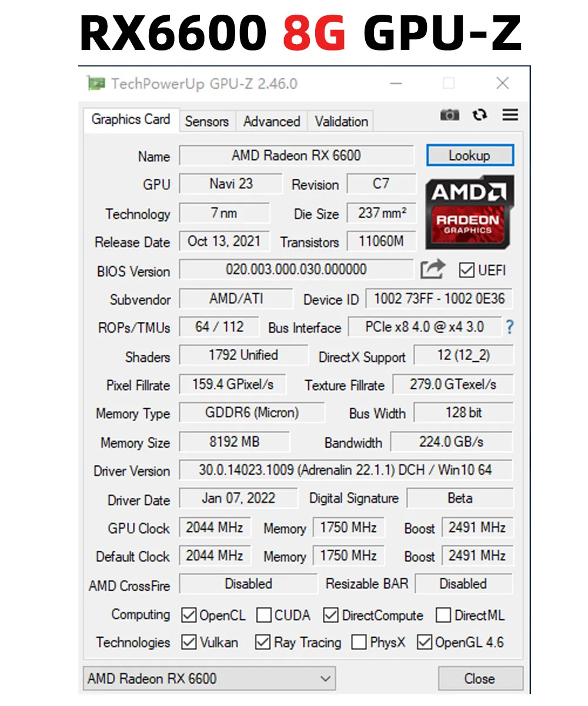This screenshot has height=706, width=588.
Task: Click the GPU Clock row Memory 1750 MHz
Action: click(x=349, y=528)
